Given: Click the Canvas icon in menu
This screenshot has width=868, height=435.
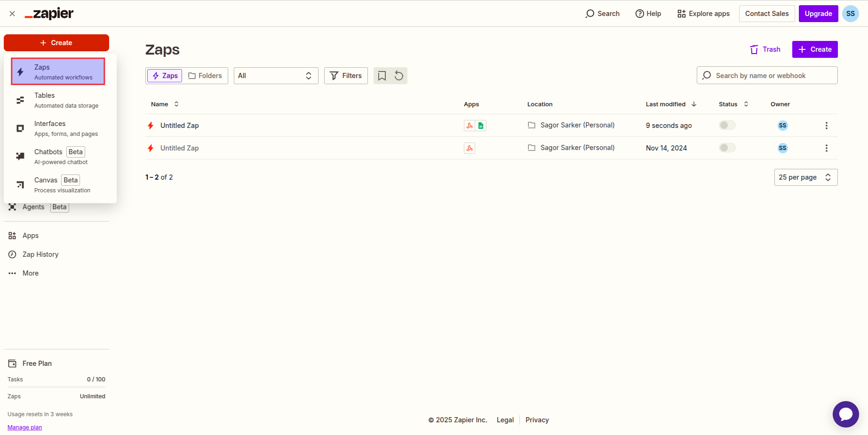Looking at the screenshot, I should point(20,185).
